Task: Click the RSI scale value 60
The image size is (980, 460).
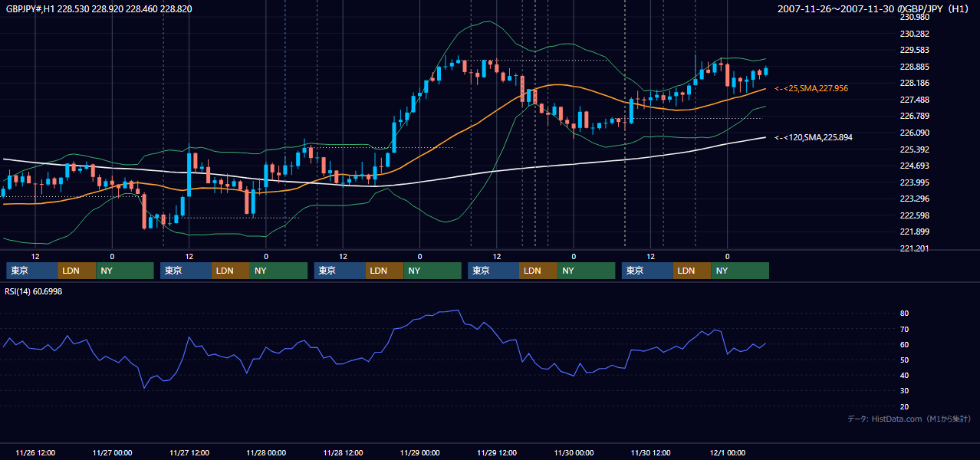Action: click(x=905, y=344)
